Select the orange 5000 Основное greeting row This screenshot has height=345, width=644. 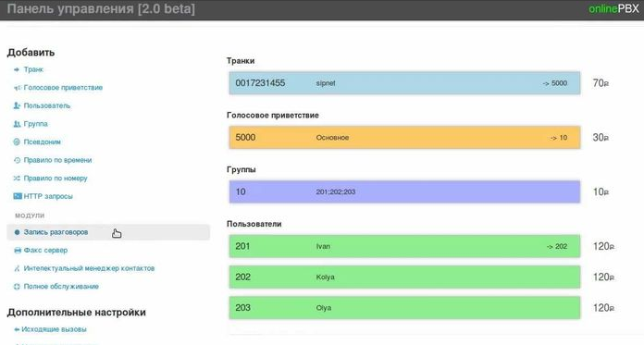[x=404, y=138]
